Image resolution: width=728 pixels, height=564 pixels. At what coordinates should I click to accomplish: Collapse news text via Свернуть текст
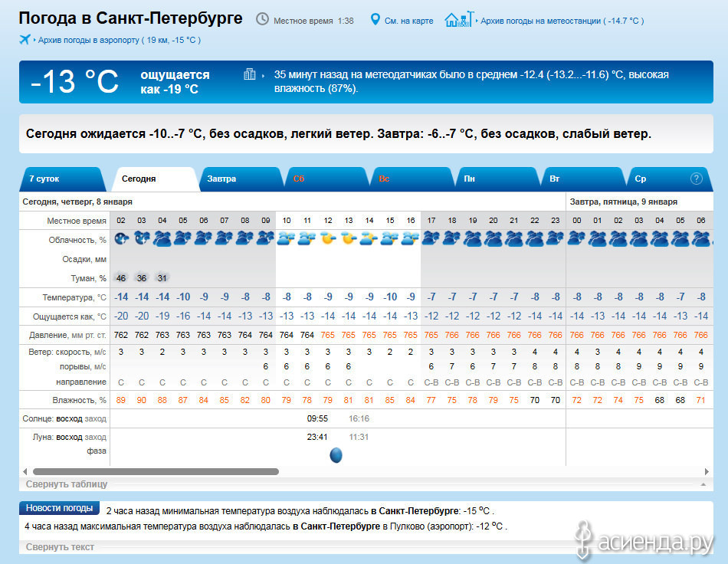[60, 547]
